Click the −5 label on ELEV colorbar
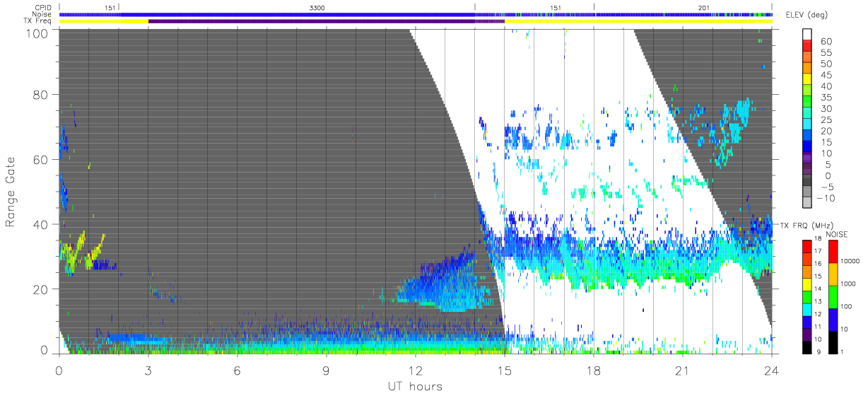 click(827, 187)
